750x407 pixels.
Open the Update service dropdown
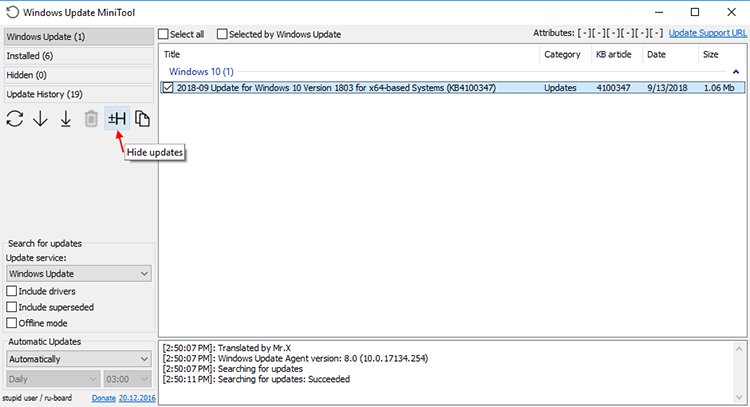coord(79,274)
